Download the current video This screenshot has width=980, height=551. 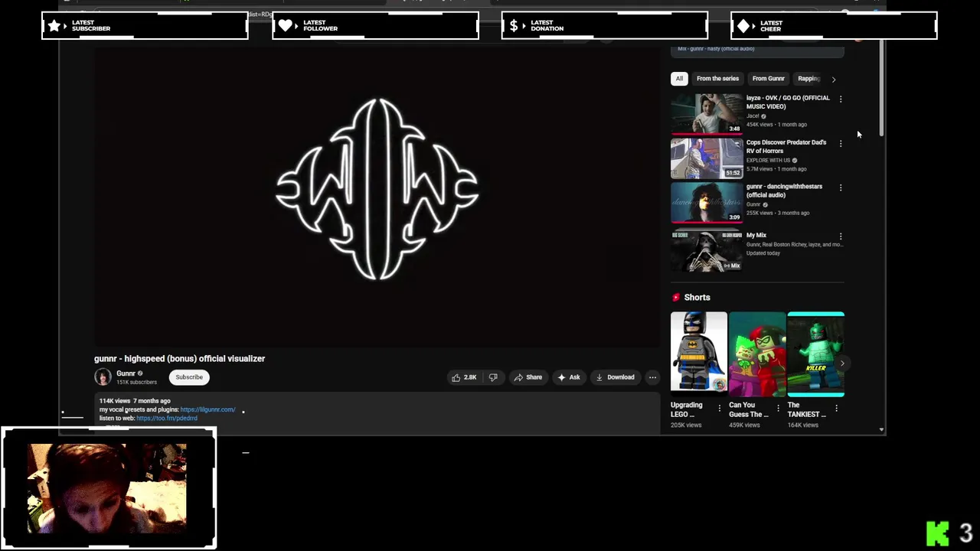pos(615,377)
